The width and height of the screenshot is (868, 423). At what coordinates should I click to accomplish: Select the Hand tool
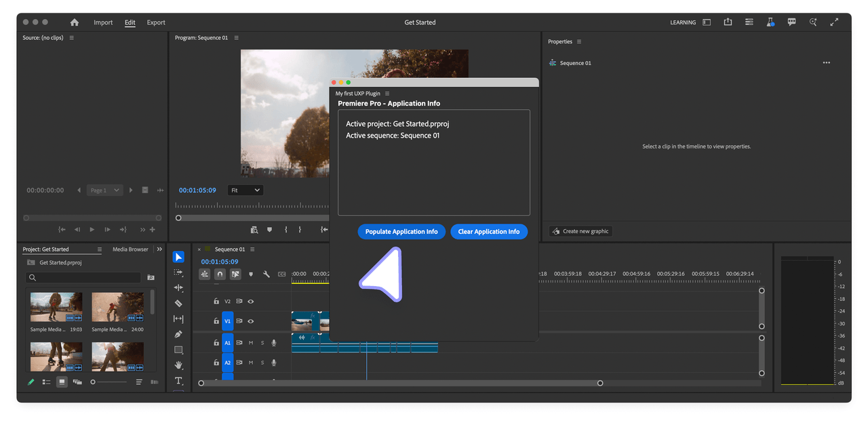click(179, 365)
